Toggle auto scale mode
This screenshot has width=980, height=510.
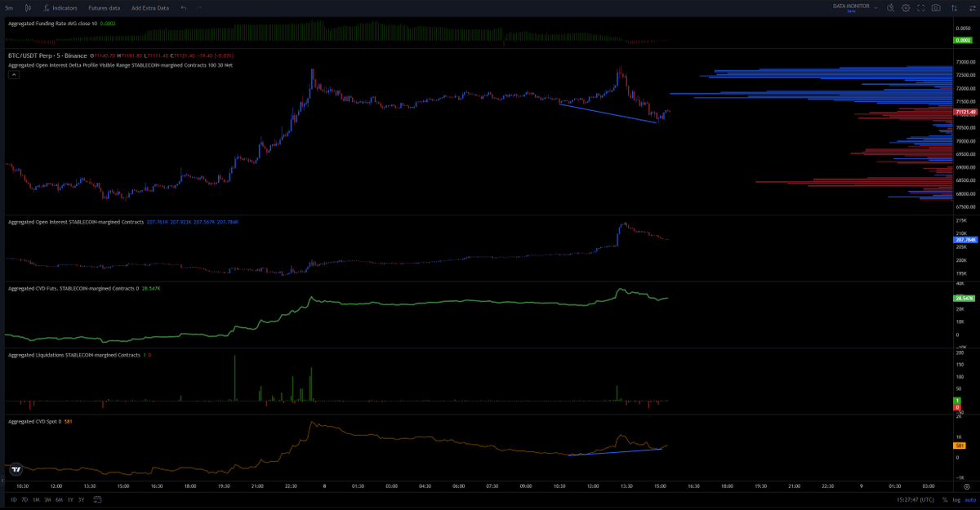[x=969, y=499]
